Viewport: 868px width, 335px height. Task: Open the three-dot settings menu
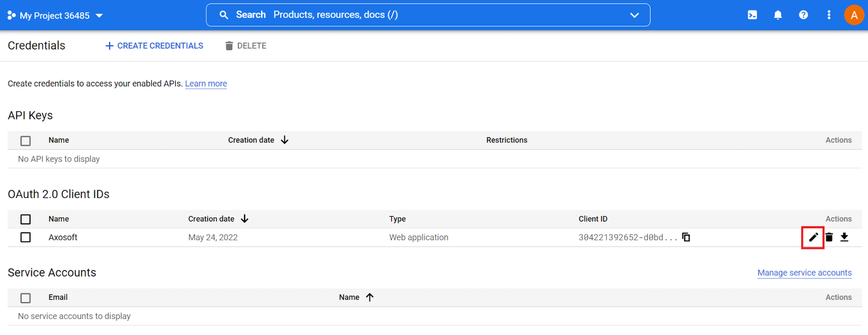[x=828, y=15]
